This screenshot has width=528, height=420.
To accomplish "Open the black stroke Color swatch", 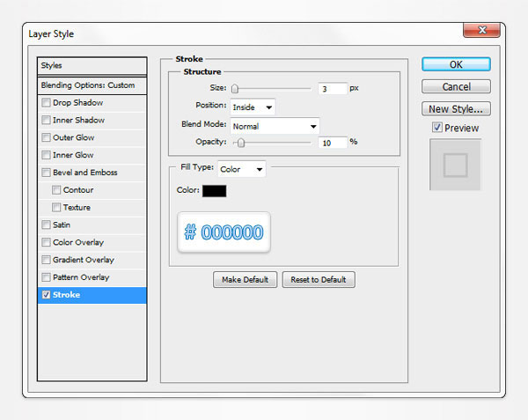I will coord(214,191).
